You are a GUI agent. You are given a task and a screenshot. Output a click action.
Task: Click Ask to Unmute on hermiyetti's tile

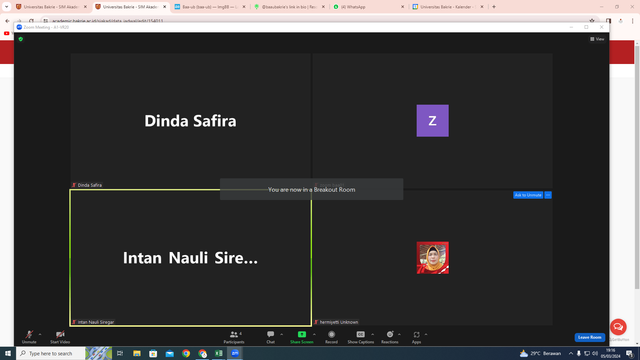click(528, 195)
